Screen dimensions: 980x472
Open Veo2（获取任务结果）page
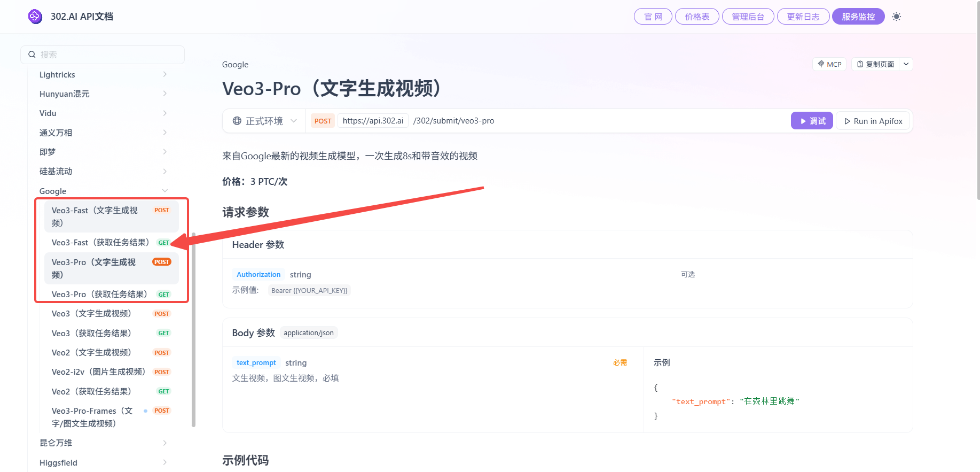111,391
